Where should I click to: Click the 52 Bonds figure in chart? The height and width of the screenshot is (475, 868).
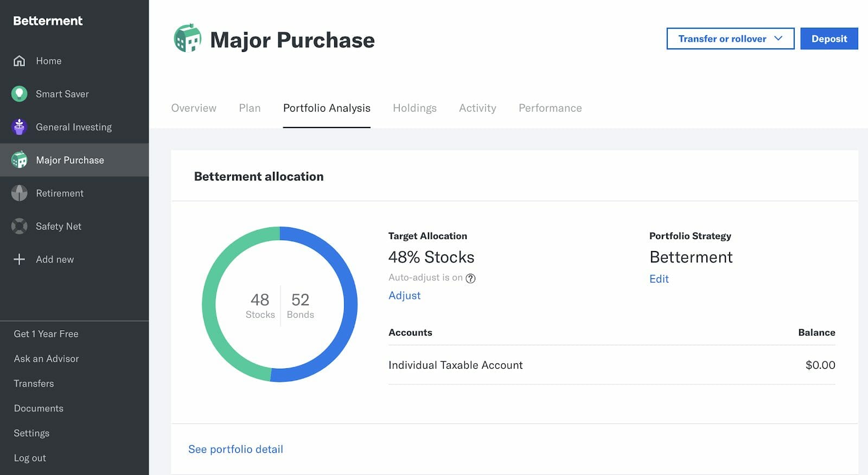(300, 306)
